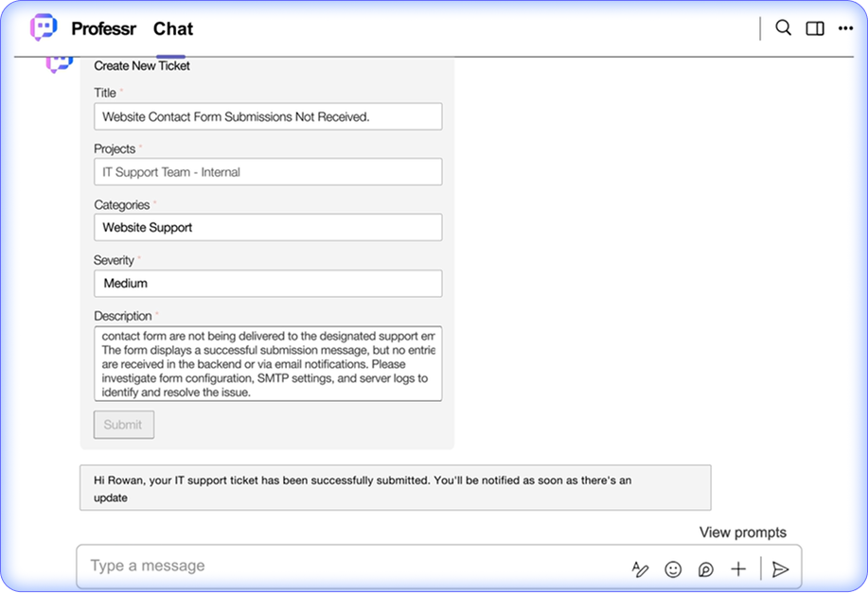Open text formatting with the pen icon

coord(640,568)
